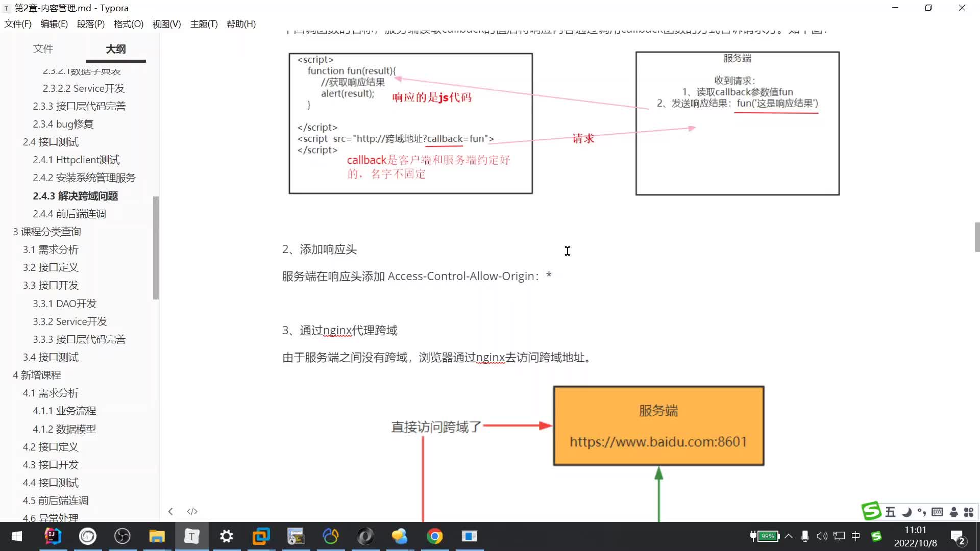Toggle source code mode icon
The image size is (980, 551).
coord(192,511)
